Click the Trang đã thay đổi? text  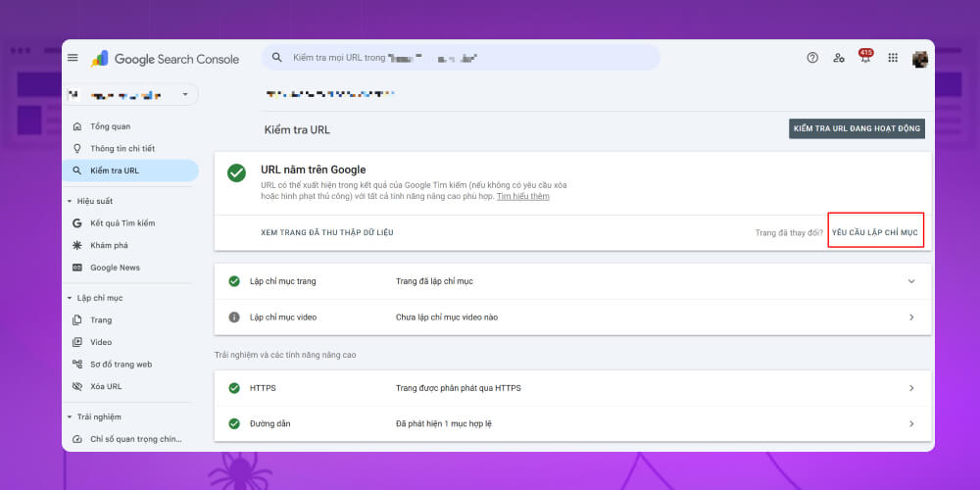[x=789, y=232]
